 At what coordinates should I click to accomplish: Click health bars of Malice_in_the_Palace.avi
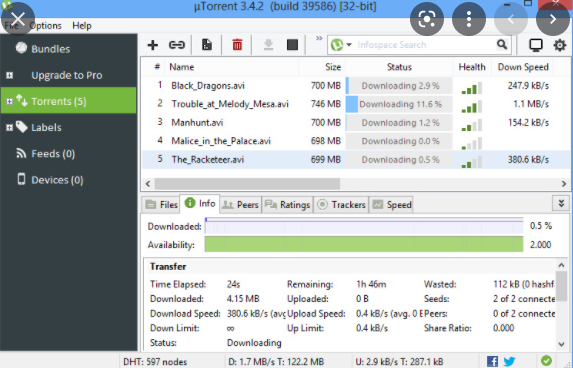coord(472,144)
